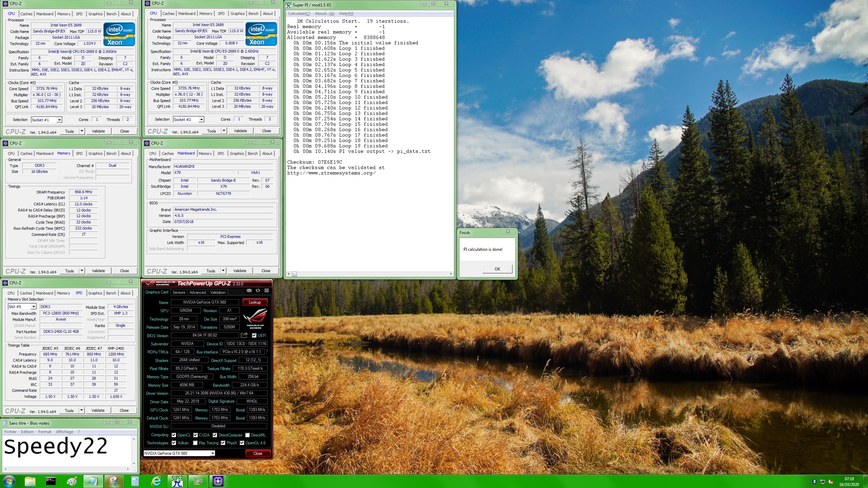
Task: Click the Notepad title bar icon
Action: click(x=5, y=423)
